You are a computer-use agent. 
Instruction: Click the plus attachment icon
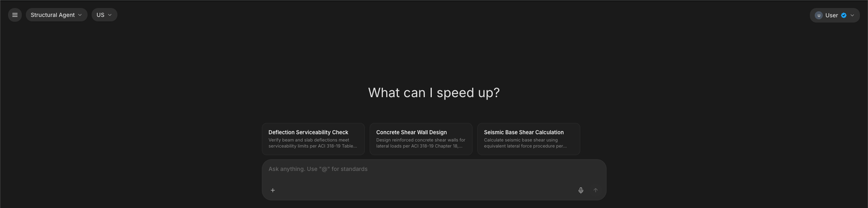tap(273, 190)
